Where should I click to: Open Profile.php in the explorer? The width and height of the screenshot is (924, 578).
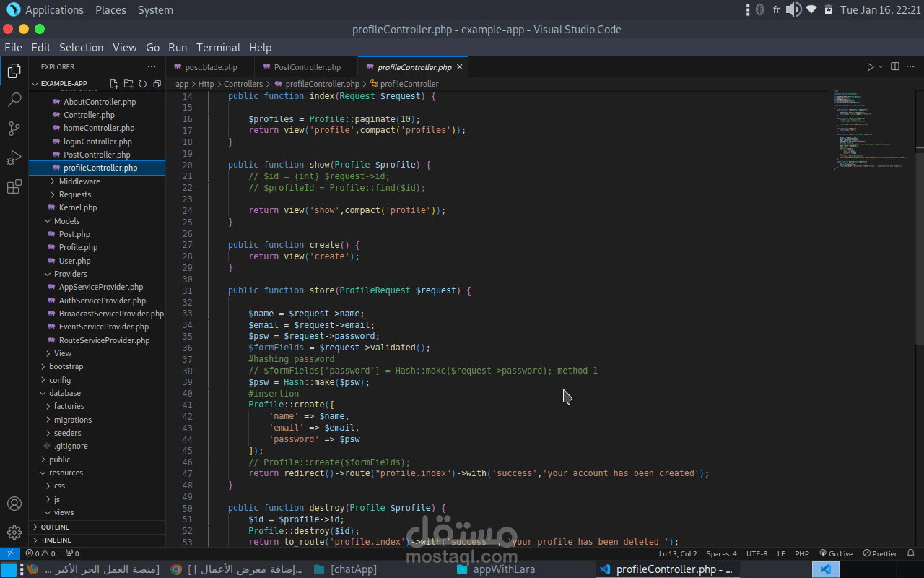78,247
